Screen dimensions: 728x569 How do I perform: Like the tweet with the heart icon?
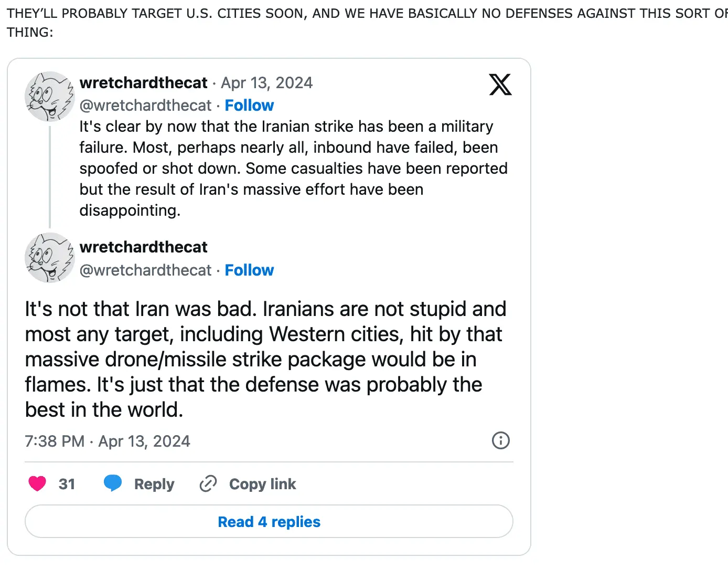tap(37, 483)
